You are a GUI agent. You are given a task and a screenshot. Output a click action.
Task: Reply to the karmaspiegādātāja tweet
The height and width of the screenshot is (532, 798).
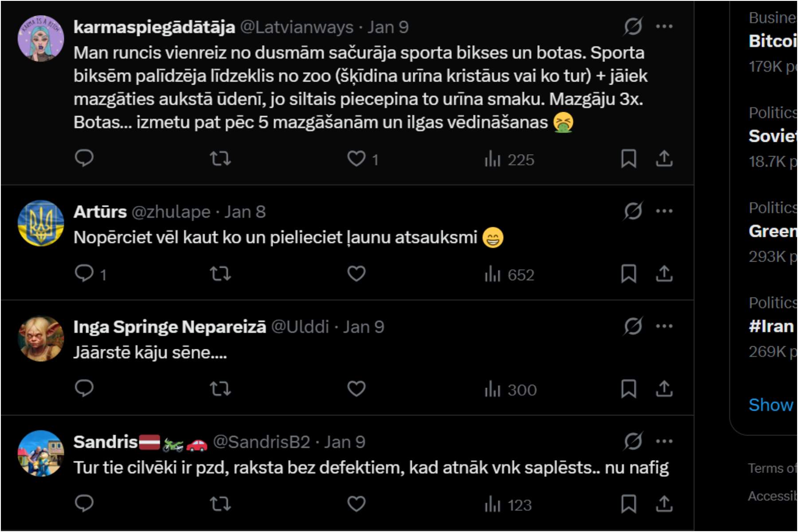pos(84,158)
